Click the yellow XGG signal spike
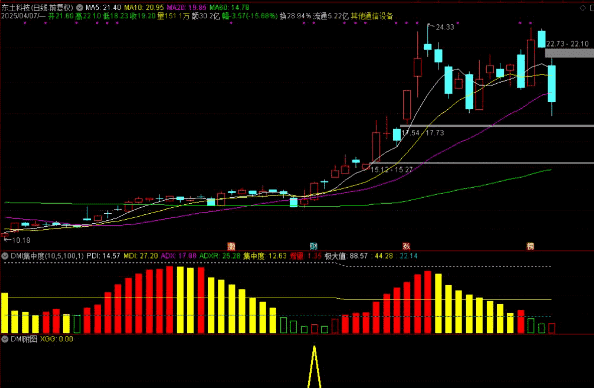Image resolution: width=594 pixels, height=388 pixels. (314, 366)
